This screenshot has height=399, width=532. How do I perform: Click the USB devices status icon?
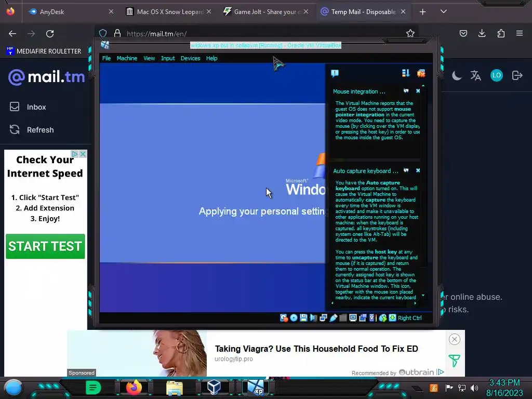[333, 318]
